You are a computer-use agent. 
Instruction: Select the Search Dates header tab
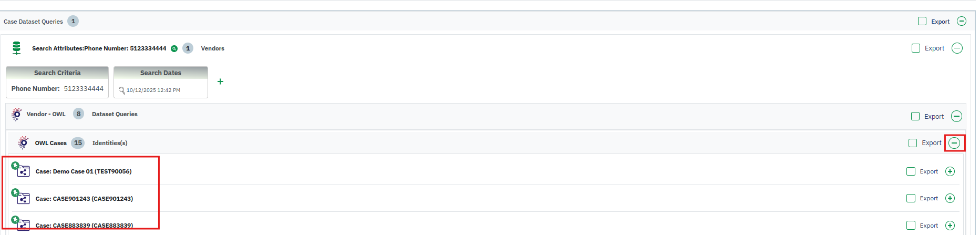point(161,73)
